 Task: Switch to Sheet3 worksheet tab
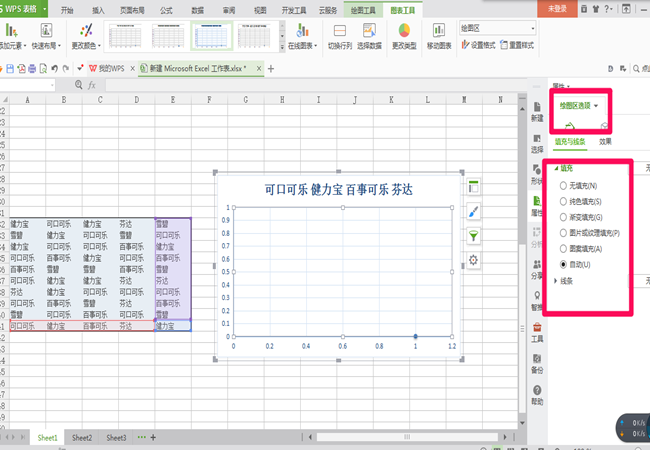(x=116, y=438)
